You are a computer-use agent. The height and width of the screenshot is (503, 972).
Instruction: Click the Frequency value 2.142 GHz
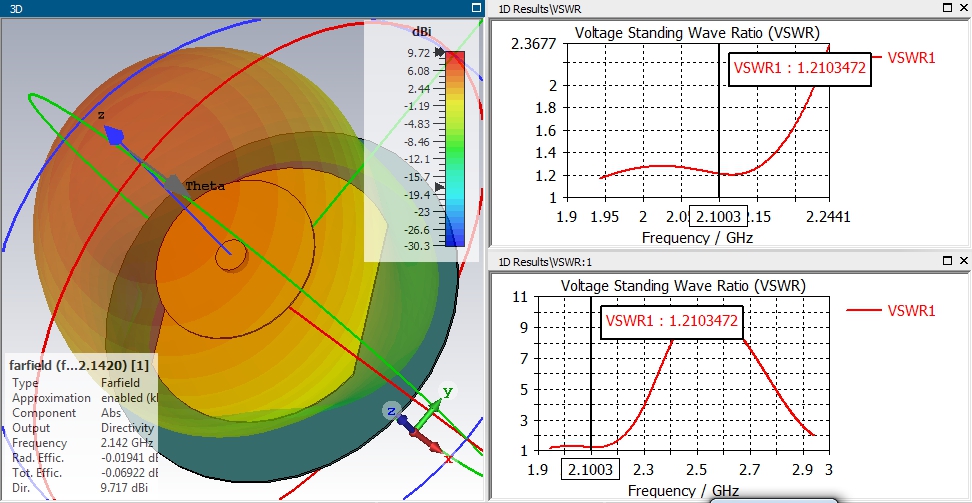(126, 443)
